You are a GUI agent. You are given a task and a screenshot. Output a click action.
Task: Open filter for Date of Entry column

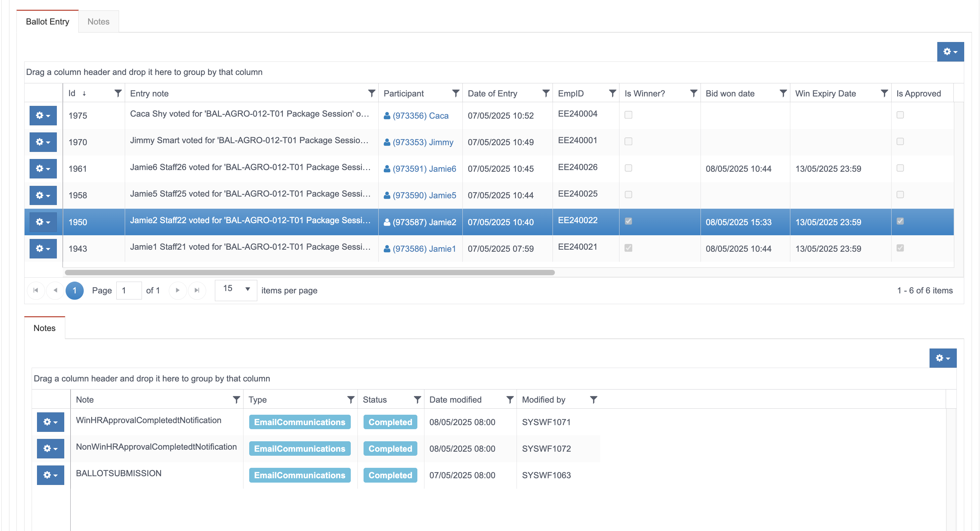[545, 93]
